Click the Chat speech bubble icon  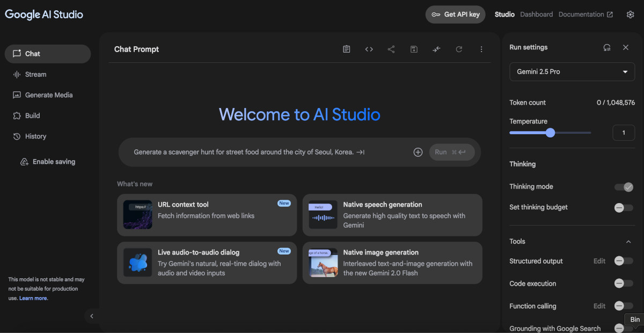(x=17, y=54)
